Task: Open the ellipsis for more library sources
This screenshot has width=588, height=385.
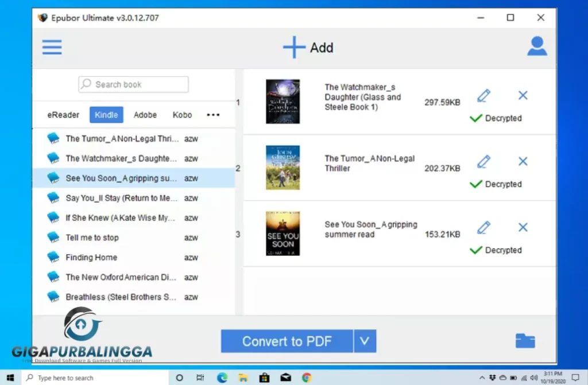Action: 213,115
